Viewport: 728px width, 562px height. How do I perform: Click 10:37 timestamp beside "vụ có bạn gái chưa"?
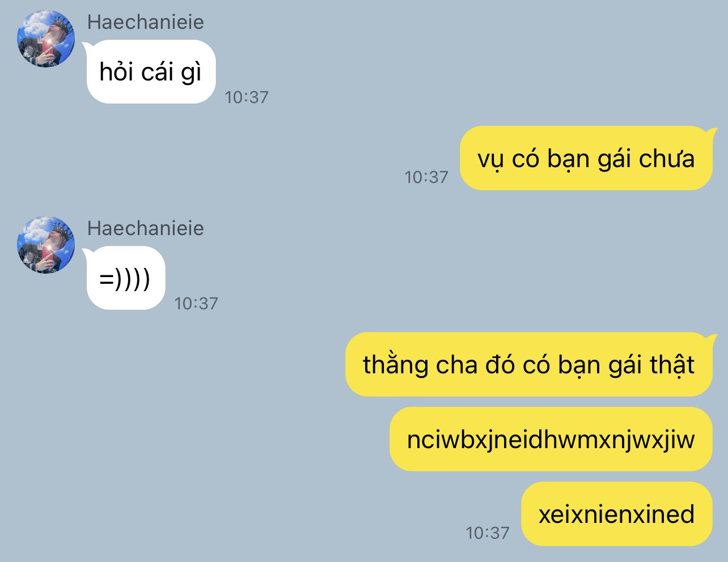[426, 177]
